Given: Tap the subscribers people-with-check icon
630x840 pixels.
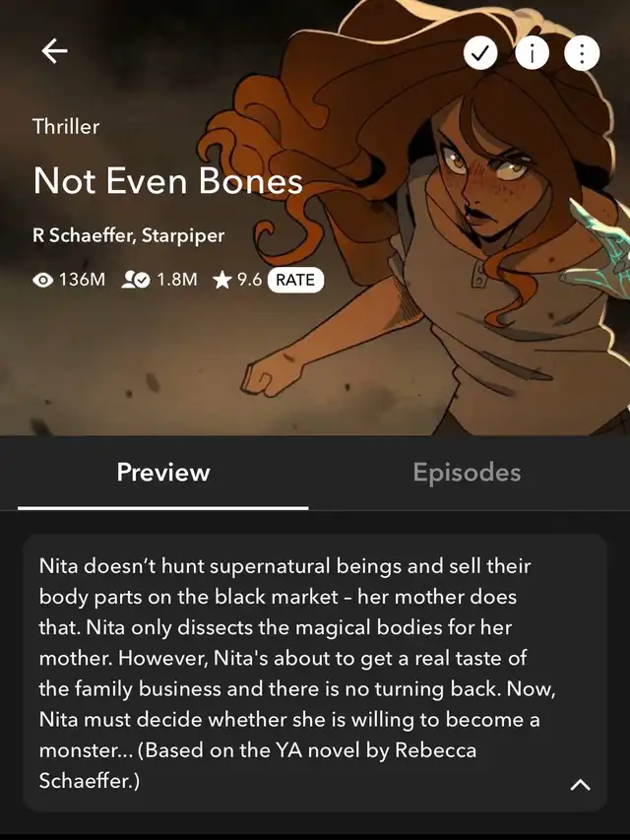Looking at the screenshot, I should (x=136, y=280).
